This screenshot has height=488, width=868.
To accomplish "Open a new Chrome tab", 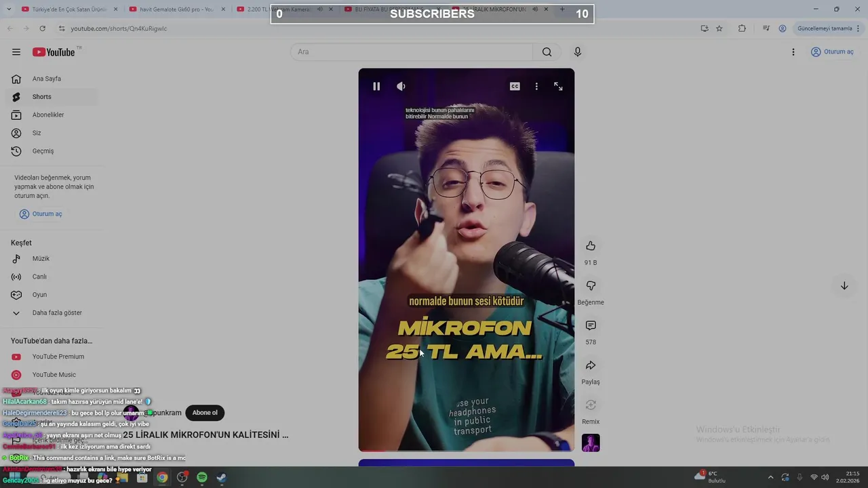I will pyautogui.click(x=562, y=9).
